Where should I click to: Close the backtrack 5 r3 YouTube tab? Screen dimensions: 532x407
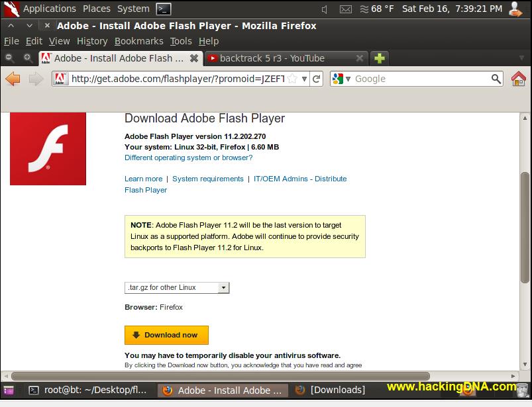[360, 58]
